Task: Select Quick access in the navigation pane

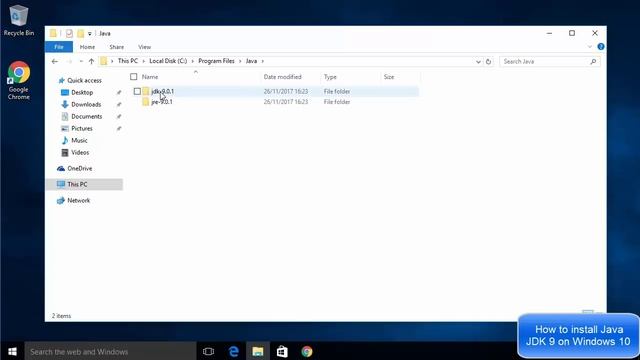Action: [x=84, y=80]
